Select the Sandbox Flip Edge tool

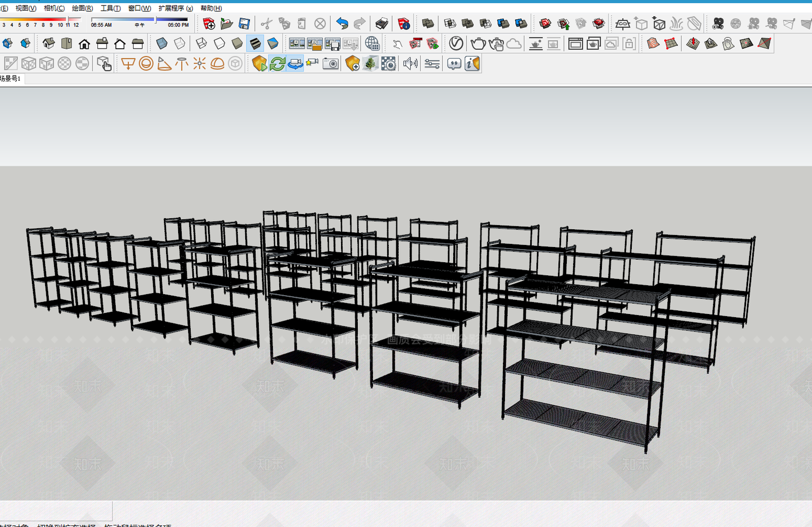click(764, 44)
